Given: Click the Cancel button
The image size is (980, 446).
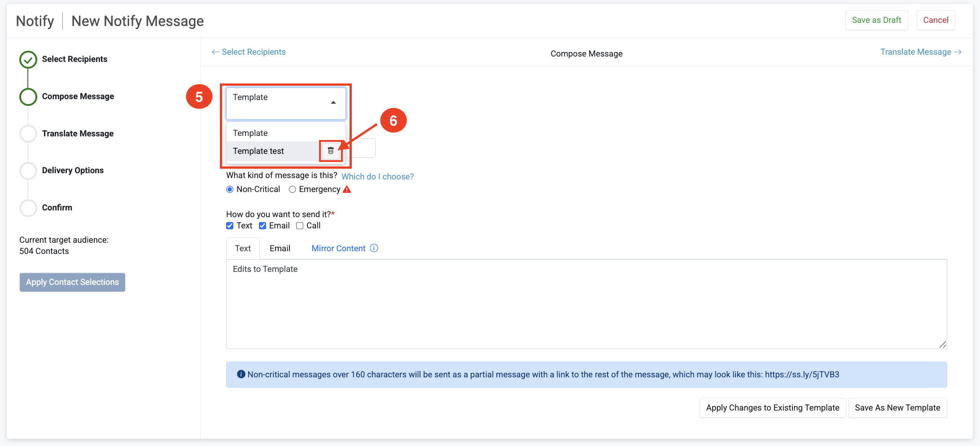Looking at the screenshot, I should coord(936,20).
